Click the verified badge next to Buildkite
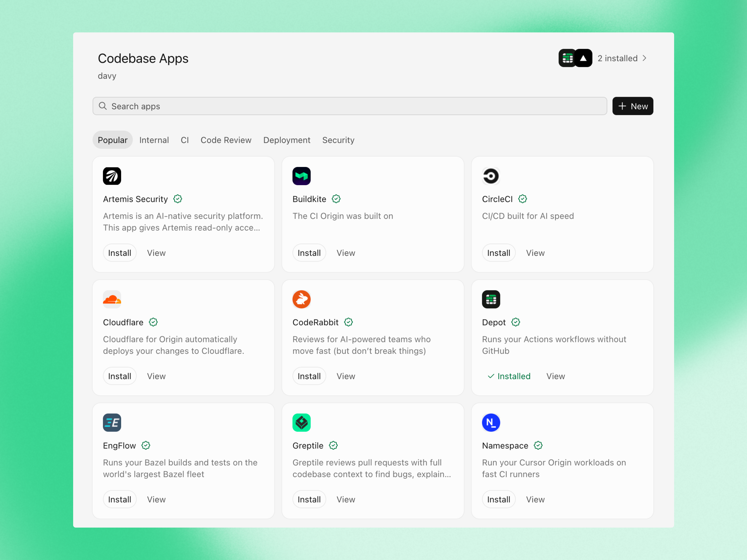 point(336,199)
